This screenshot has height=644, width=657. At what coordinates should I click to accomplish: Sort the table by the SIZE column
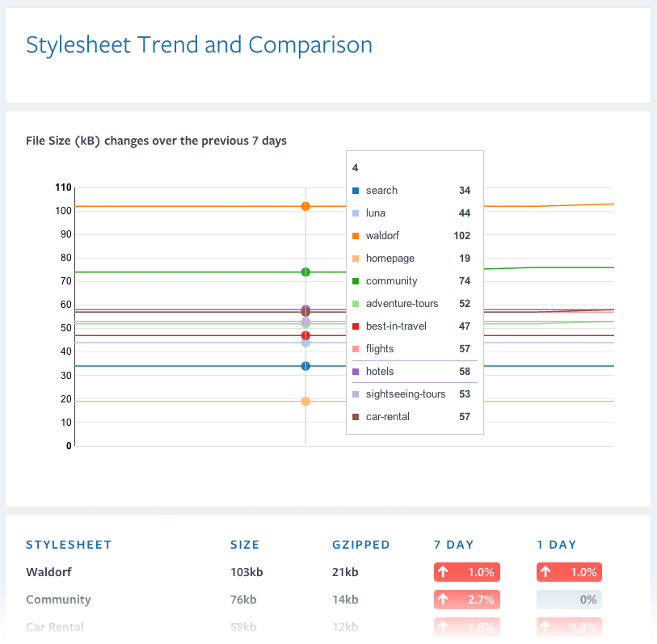245,545
